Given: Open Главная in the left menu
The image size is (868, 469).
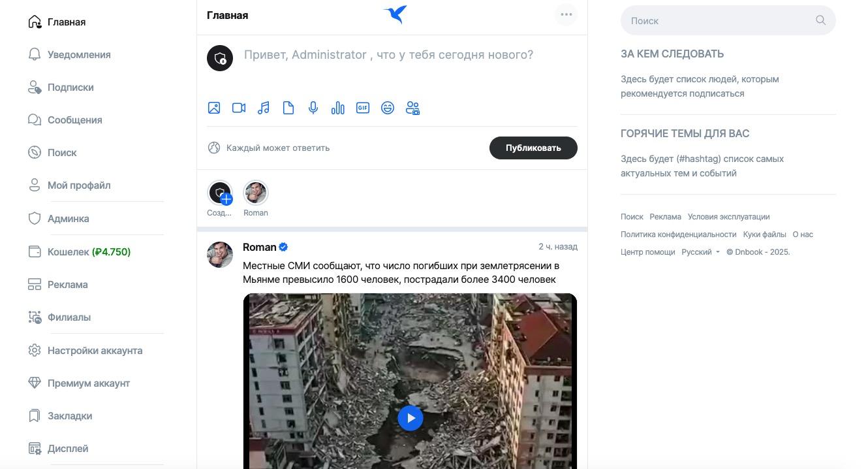Looking at the screenshot, I should coord(67,22).
